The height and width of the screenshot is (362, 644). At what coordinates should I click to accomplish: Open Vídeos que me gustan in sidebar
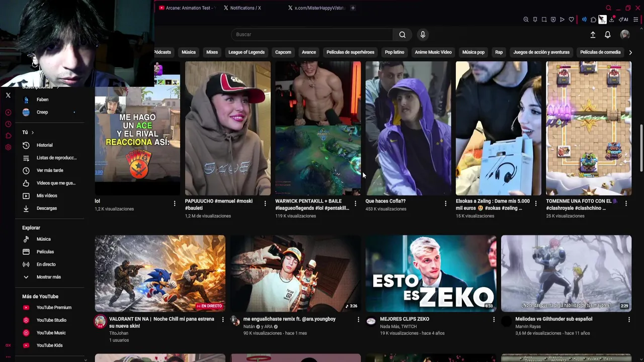tap(50, 183)
